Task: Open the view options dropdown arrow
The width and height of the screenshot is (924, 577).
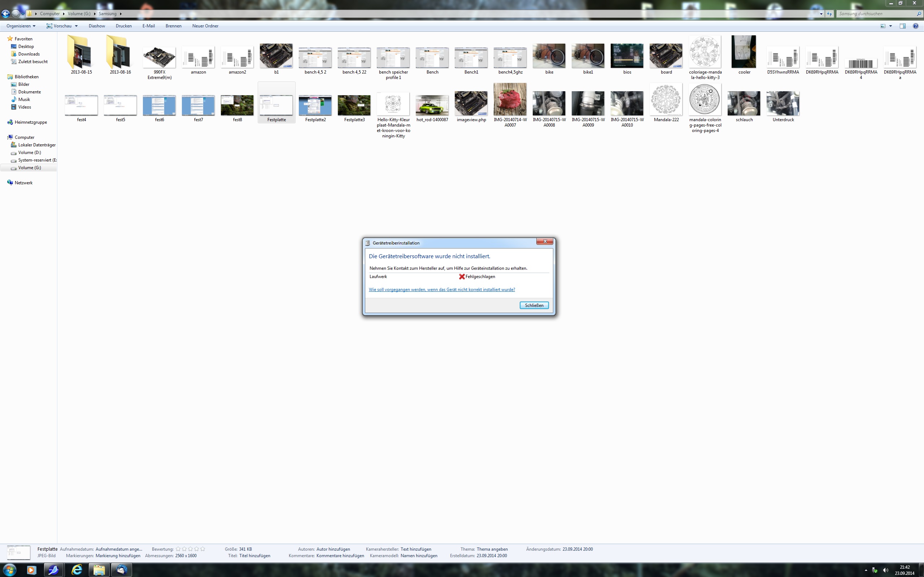Action: 891,26
